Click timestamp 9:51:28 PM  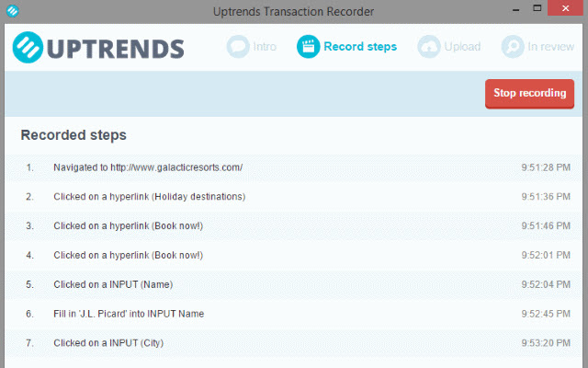point(546,167)
